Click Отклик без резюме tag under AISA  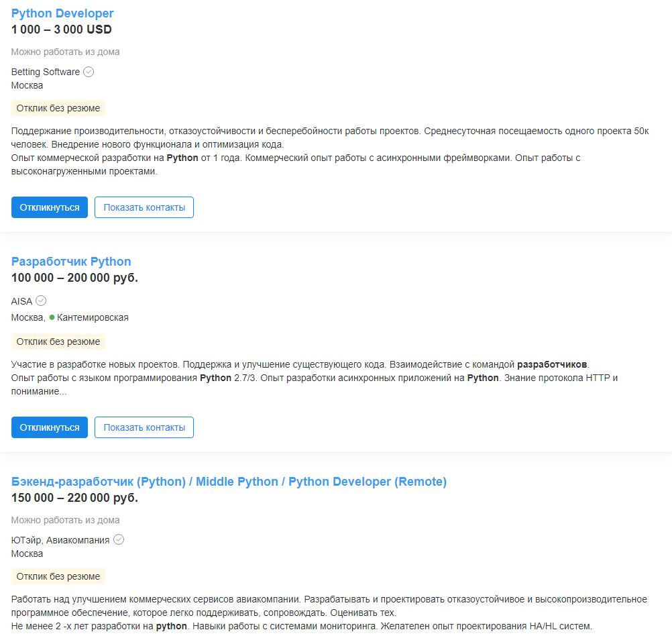pyautogui.click(x=58, y=341)
